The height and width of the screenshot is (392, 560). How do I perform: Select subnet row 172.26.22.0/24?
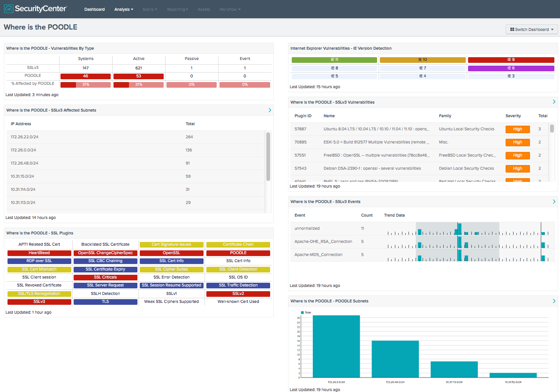[x=136, y=137]
